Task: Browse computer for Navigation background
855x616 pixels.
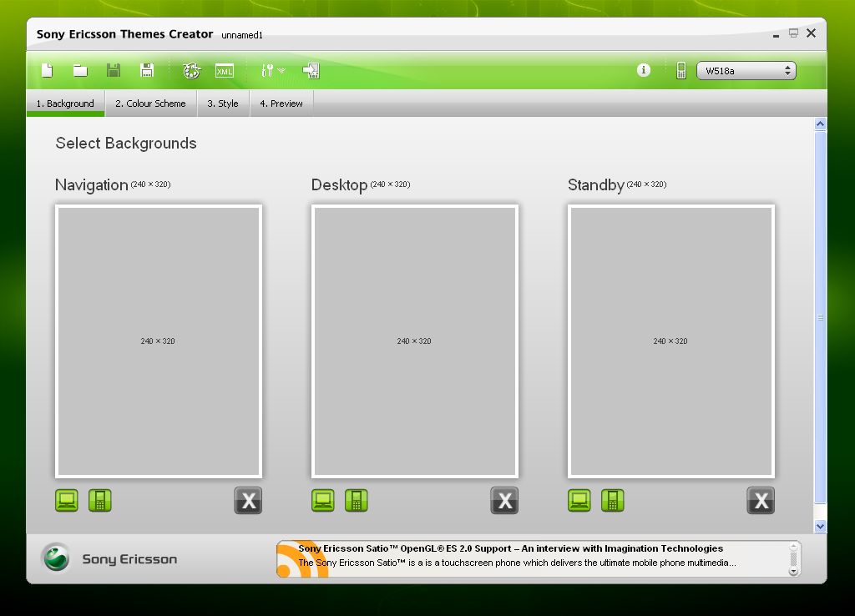Action: pos(67,501)
